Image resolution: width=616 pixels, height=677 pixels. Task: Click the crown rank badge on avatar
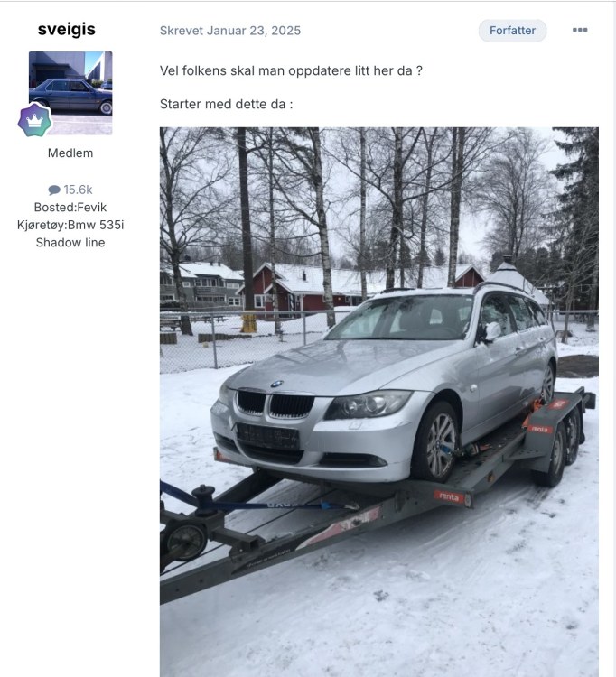click(34, 120)
